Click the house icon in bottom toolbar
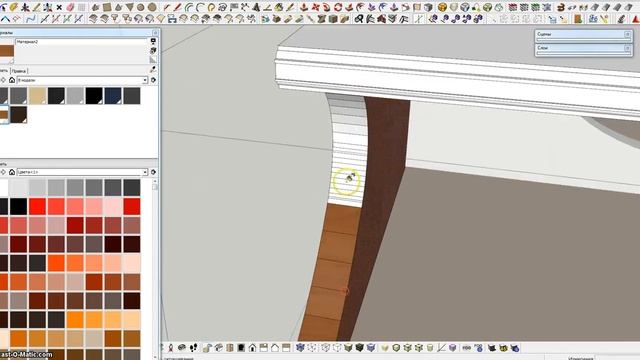Screen dimensions: 640x360 click(252, 348)
